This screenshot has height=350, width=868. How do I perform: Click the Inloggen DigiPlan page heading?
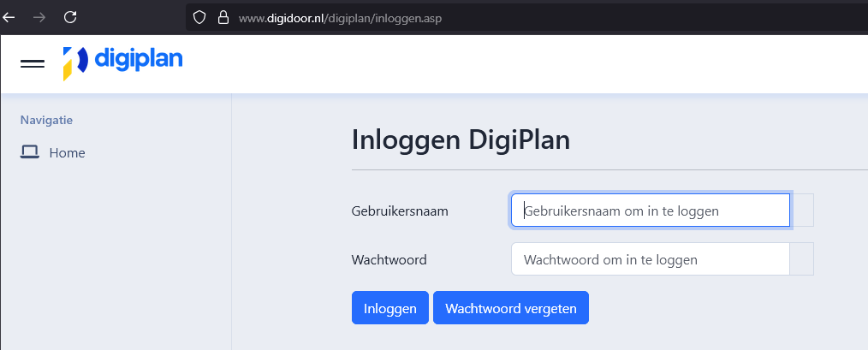[x=461, y=139]
